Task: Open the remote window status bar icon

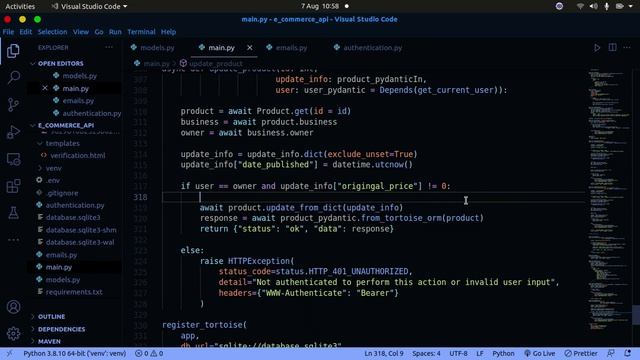Action: pos(9,353)
